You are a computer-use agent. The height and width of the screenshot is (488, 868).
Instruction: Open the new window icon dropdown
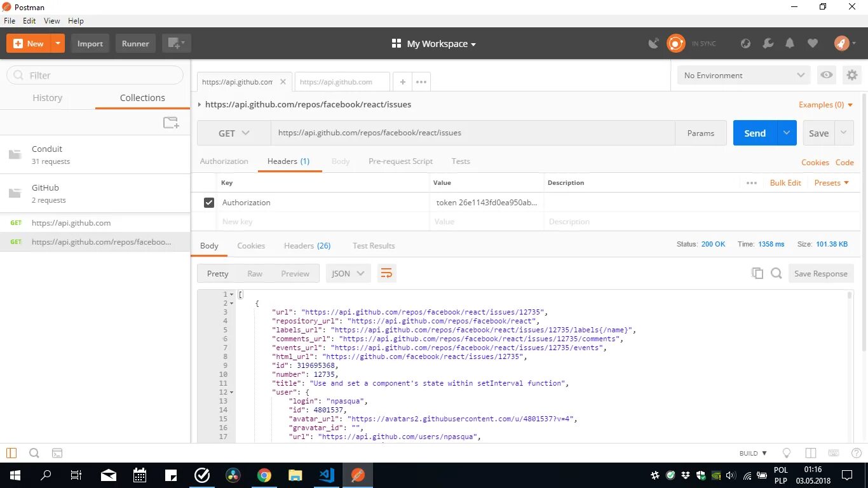click(x=176, y=43)
